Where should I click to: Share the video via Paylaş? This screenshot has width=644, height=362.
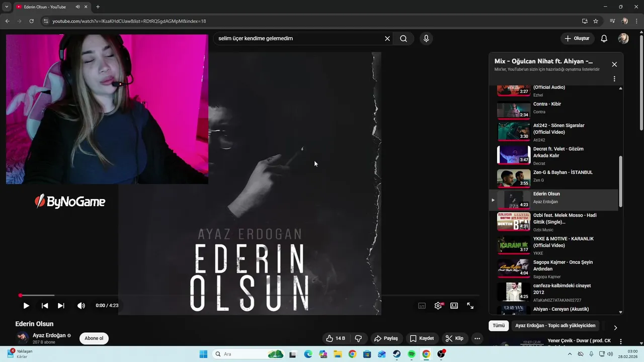(386, 338)
